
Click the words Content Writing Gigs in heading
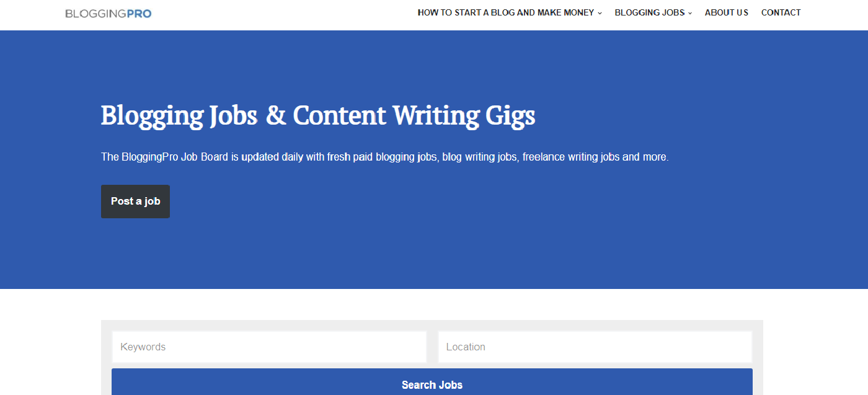pyautogui.click(x=414, y=116)
